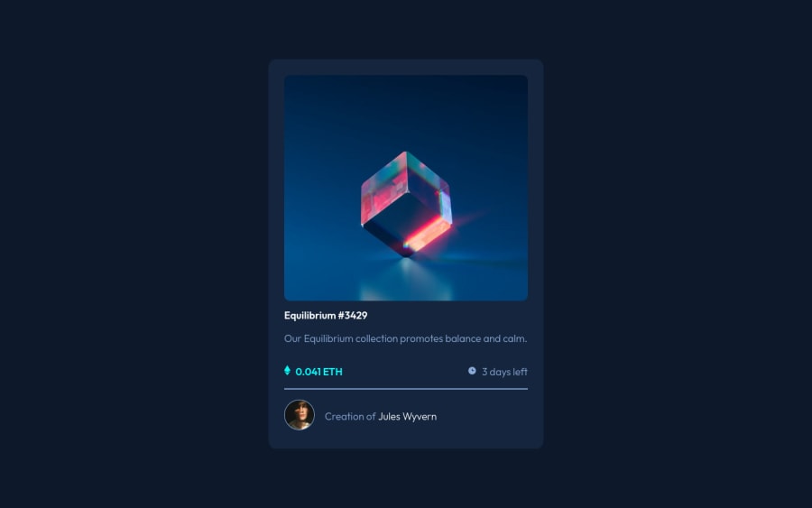Visit the Jules Wyvern creator link
The width and height of the screenshot is (812, 508).
click(408, 416)
